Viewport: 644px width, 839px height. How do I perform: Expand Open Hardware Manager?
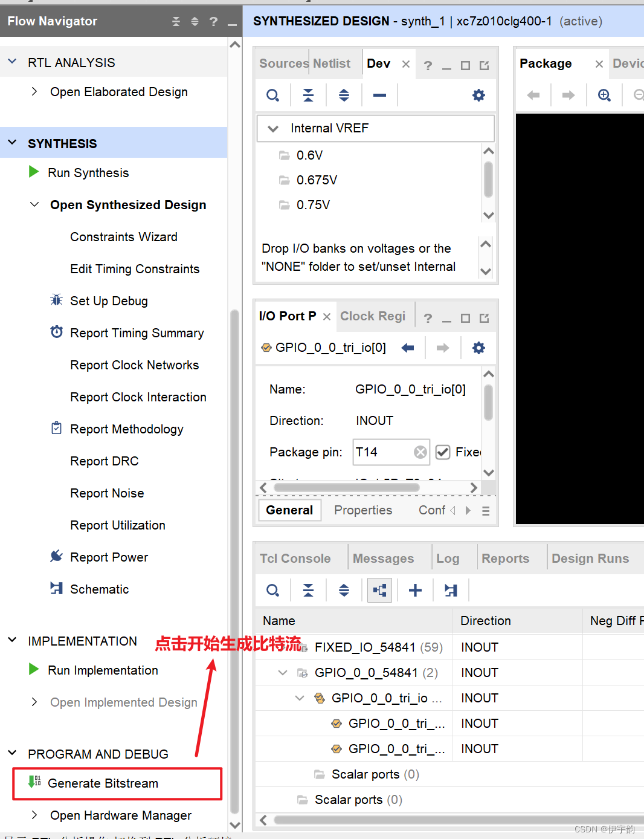34,815
